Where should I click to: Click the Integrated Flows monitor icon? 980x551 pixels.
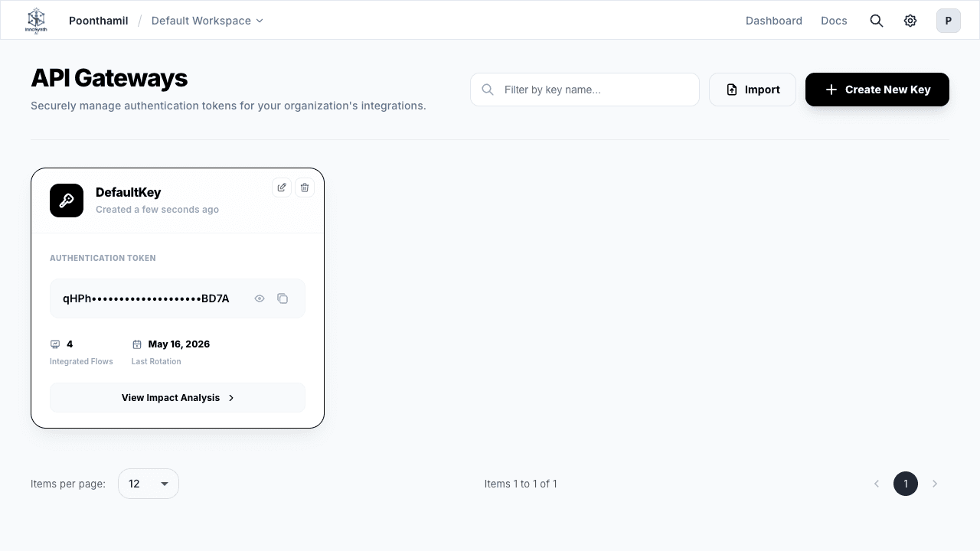pos(55,344)
